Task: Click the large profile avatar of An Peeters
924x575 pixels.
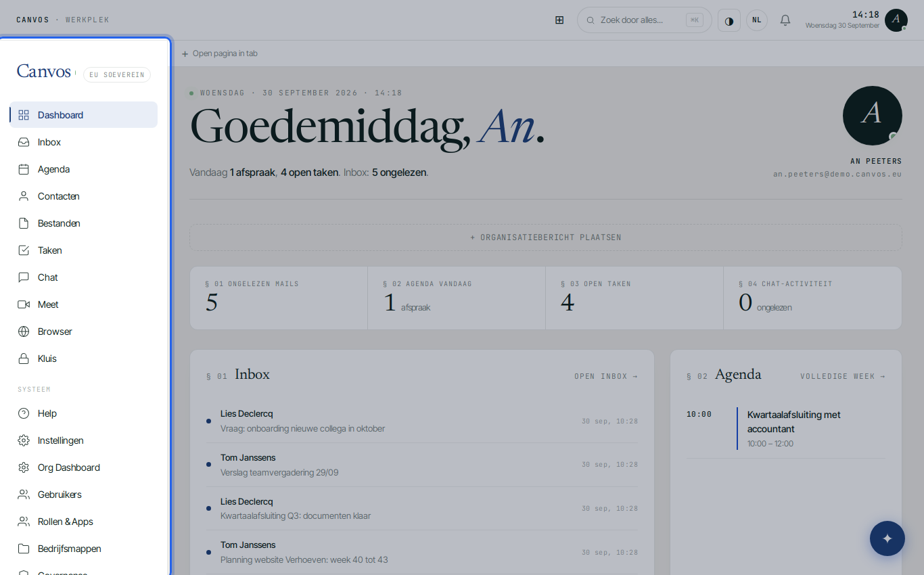Action: (873, 116)
